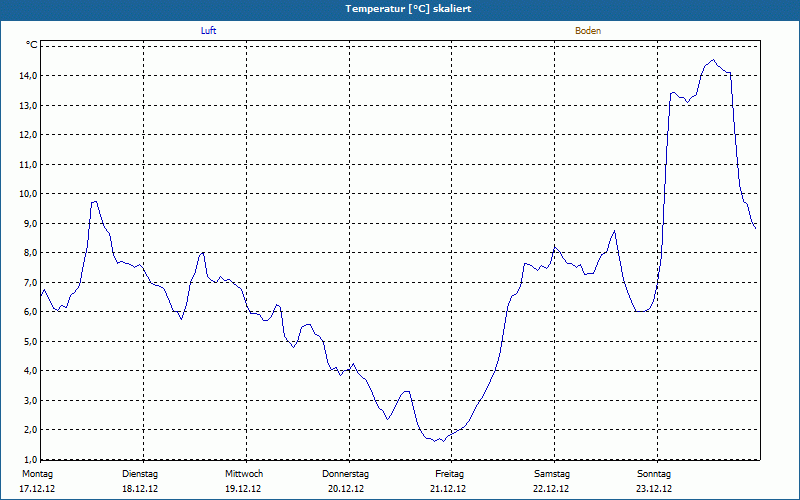Select the blue 'Luft' legend label
800x500 pixels.
tap(208, 31)
